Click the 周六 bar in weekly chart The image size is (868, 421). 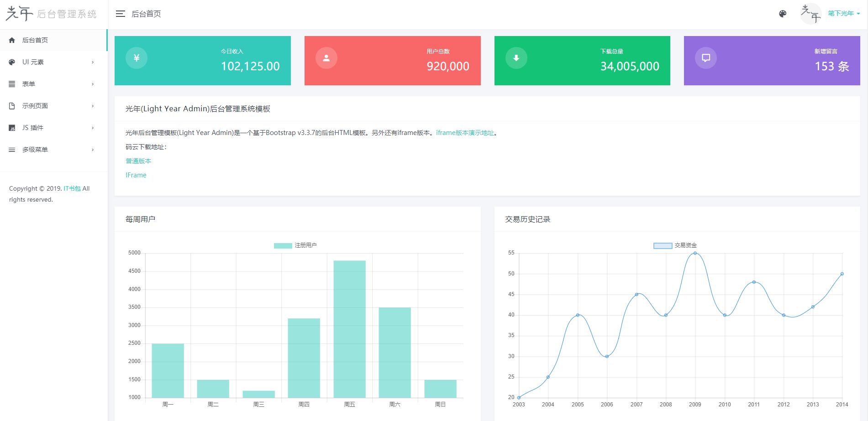pos(395,353)
